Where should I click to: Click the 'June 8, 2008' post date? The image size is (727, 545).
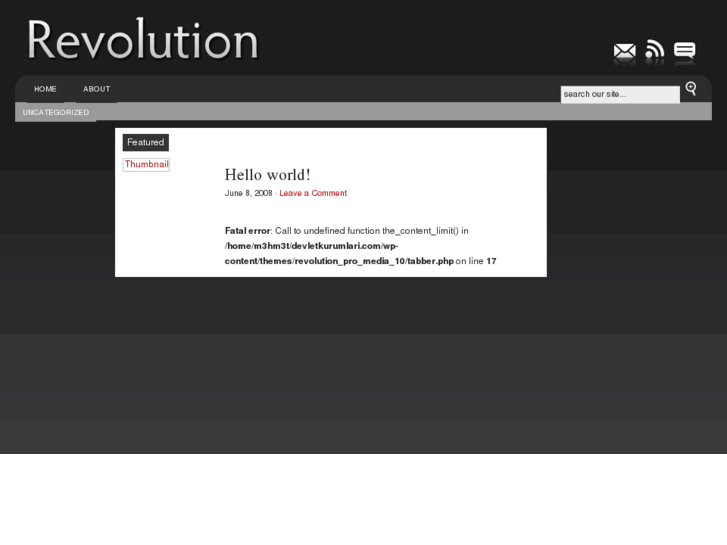pyautogui.click(x=248, y=193)
